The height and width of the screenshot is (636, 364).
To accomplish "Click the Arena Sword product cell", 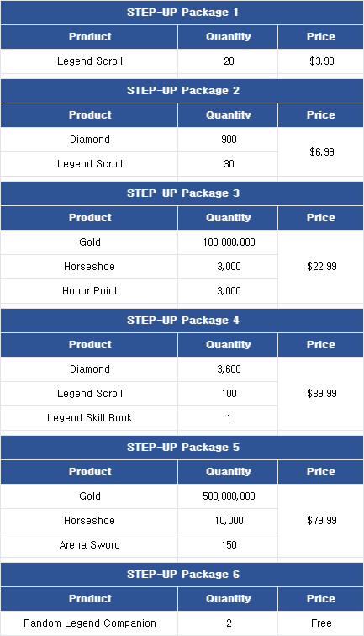I will (89, 545).
